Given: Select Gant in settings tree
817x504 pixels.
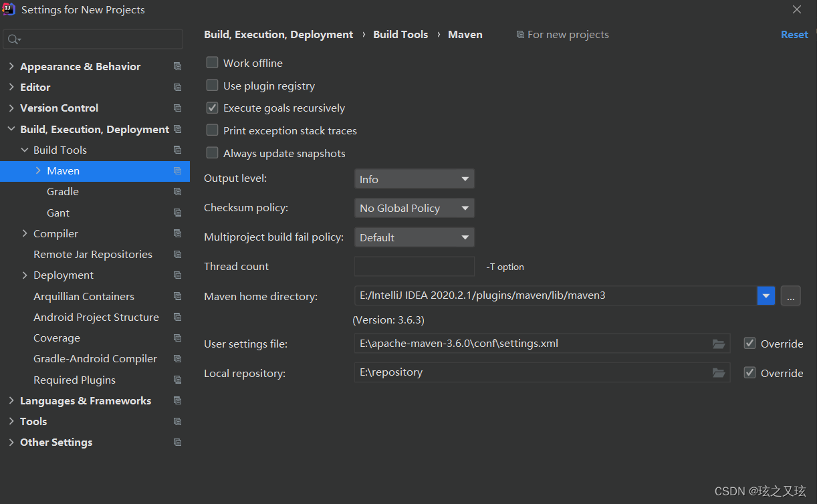Looking at the screenshot, I should tap(58, 213).
